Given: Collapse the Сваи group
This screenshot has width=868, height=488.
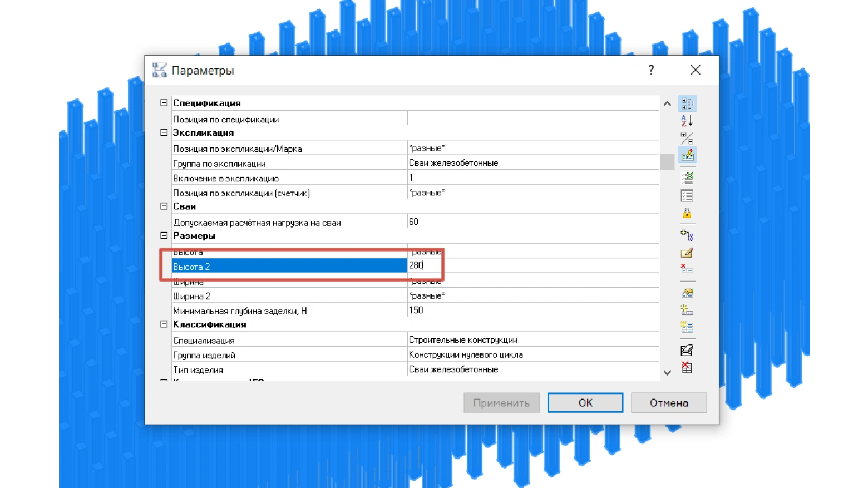Looking at the screenshot, I should point(164,206).
